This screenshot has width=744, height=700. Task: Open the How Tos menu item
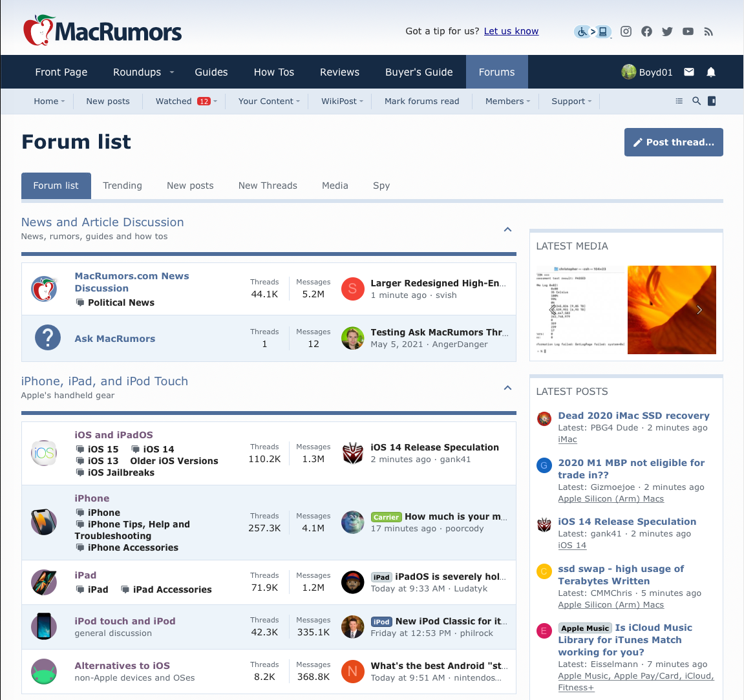tap(274, 72)
